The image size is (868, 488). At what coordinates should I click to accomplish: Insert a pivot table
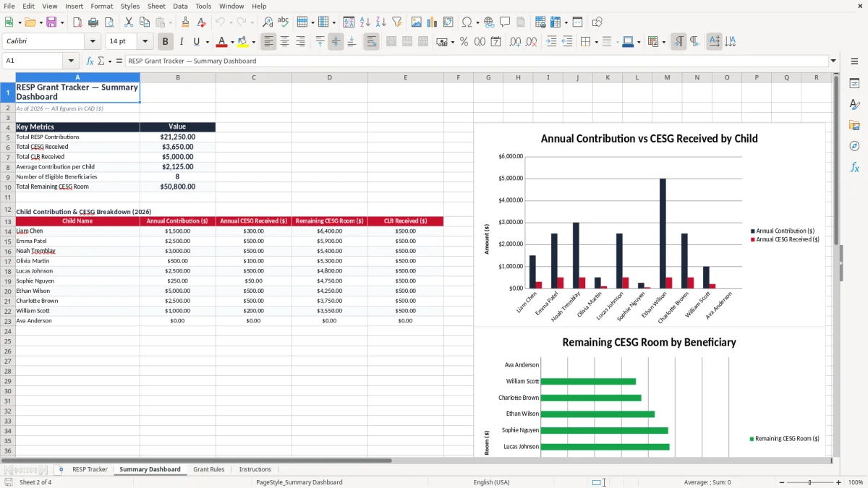pos(448,22)
